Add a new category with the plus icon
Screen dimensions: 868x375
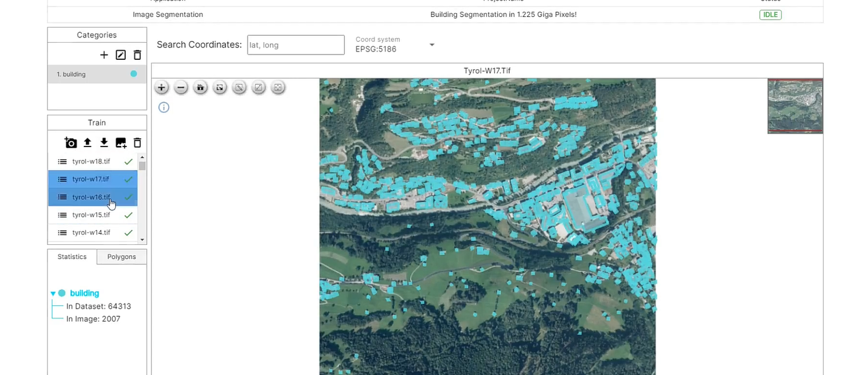(104, 55)
